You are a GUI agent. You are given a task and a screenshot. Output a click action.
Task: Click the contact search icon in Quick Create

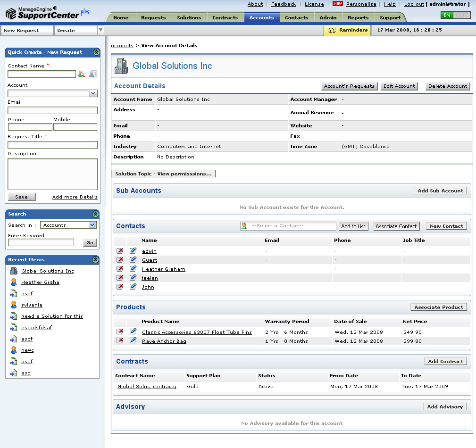tap(82, 74)
